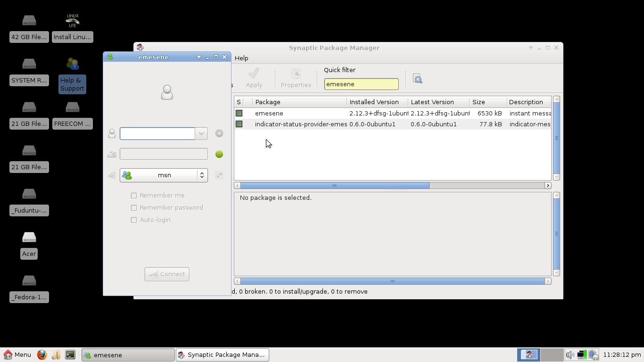The height and width of the screenshot is (362, 644).
Task: Focus the emesene account name input field
Action: [x=157, y=133]
